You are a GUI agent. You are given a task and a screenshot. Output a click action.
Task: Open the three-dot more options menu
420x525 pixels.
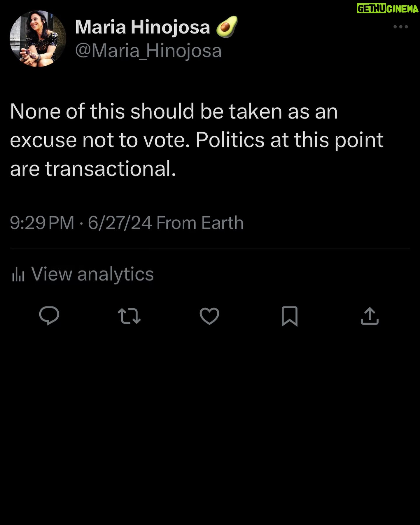[x=400, y=27]
